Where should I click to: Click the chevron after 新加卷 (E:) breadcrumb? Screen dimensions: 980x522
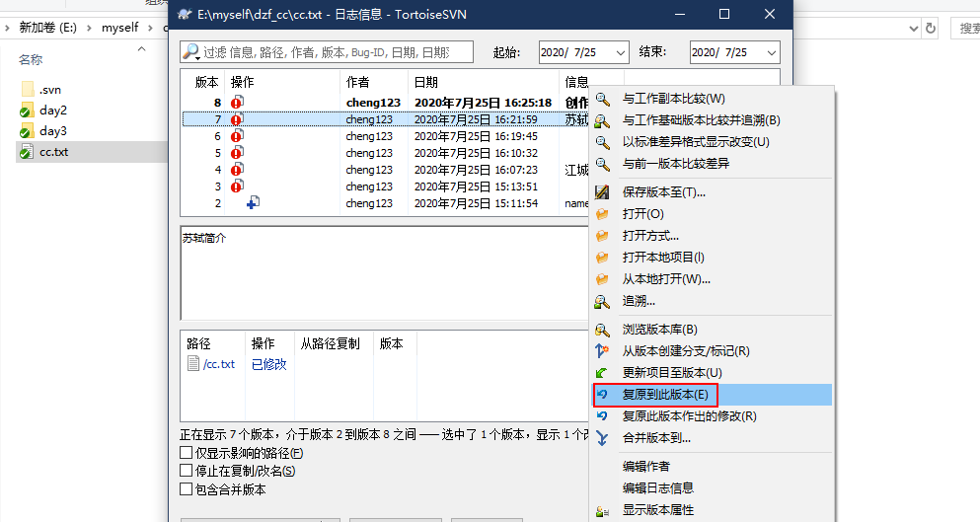89,28
